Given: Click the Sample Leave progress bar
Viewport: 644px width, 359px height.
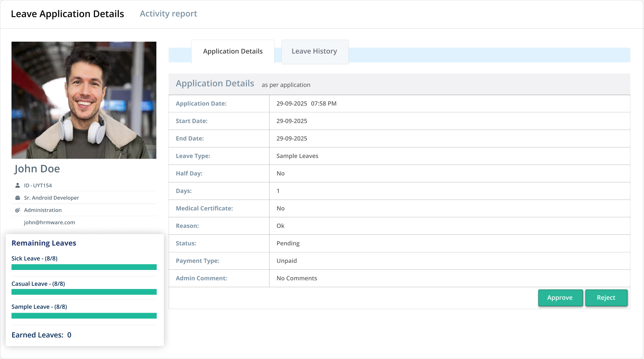Looking at the screenshot, I should [x=84, y=316].
